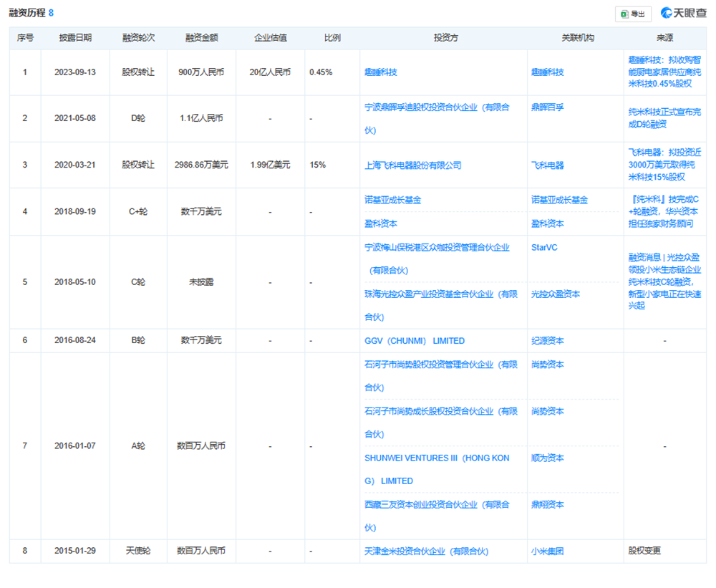Select the 融资金额 column header
The height and width of the screenshot is (588, 716).
[x=201, y=38]
